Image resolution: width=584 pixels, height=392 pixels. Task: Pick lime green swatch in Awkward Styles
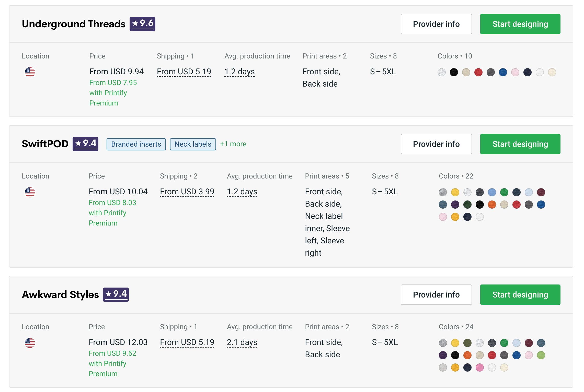coord(541,355)
